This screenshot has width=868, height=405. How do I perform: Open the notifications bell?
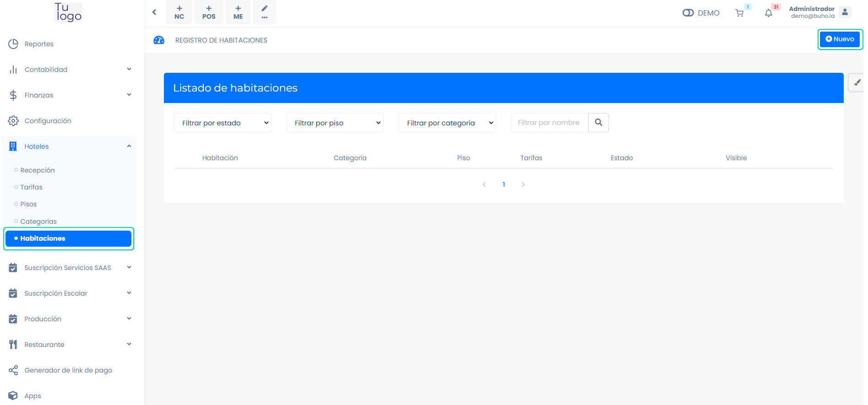(768, 13)
